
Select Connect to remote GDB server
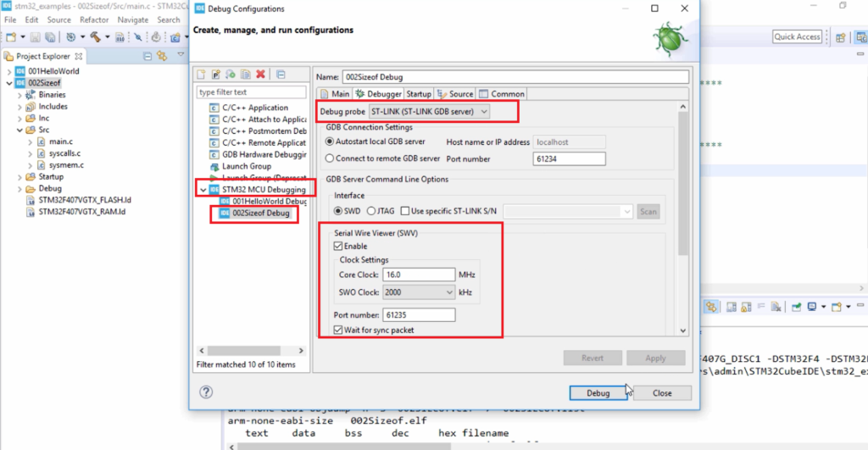330,158
